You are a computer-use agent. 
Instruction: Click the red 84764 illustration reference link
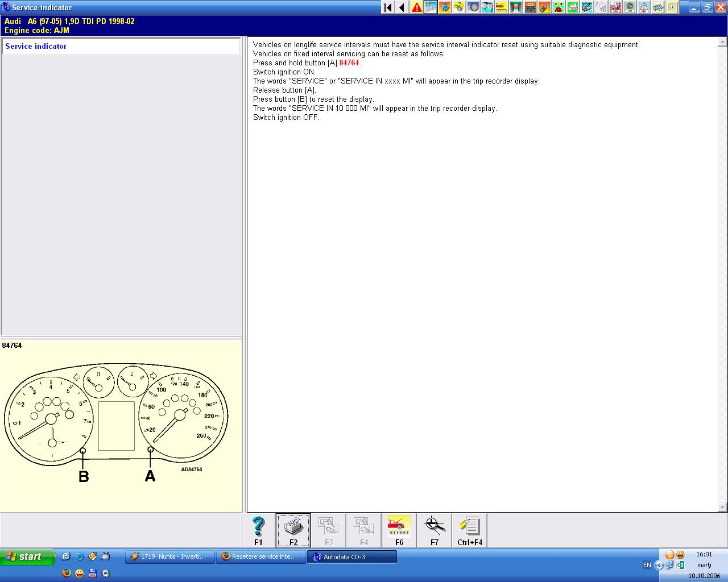pyautogui.click(x=349, y=63)
